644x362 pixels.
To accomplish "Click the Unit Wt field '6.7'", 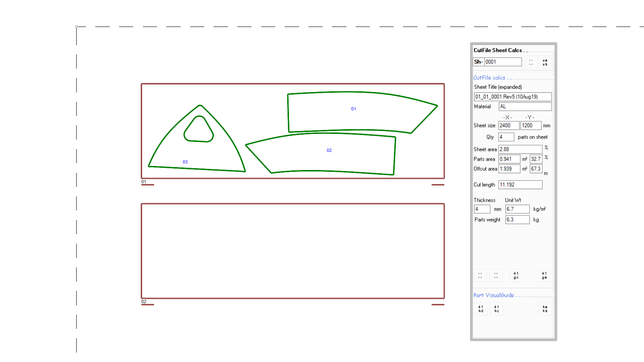I will coord(517,209).
